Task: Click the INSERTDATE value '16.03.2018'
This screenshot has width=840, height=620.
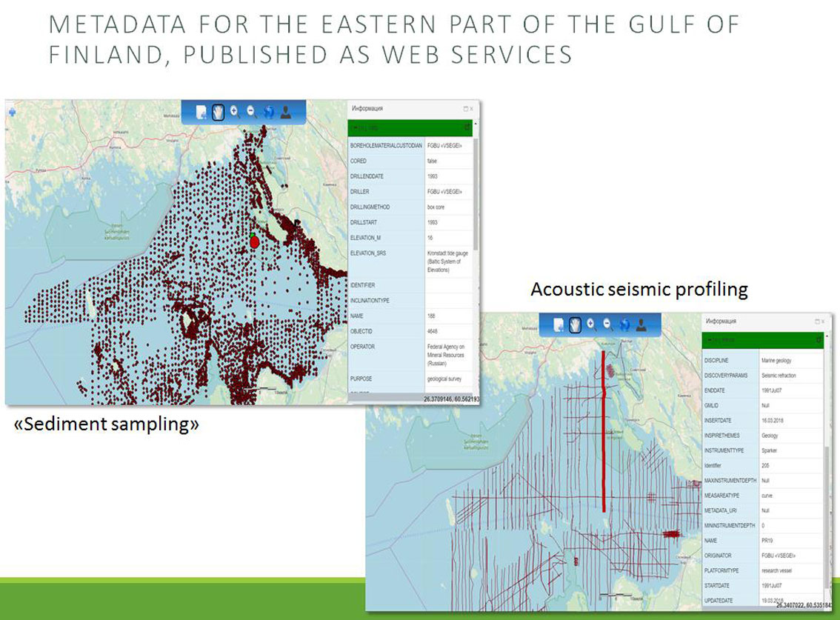Action: pos(772,421)
